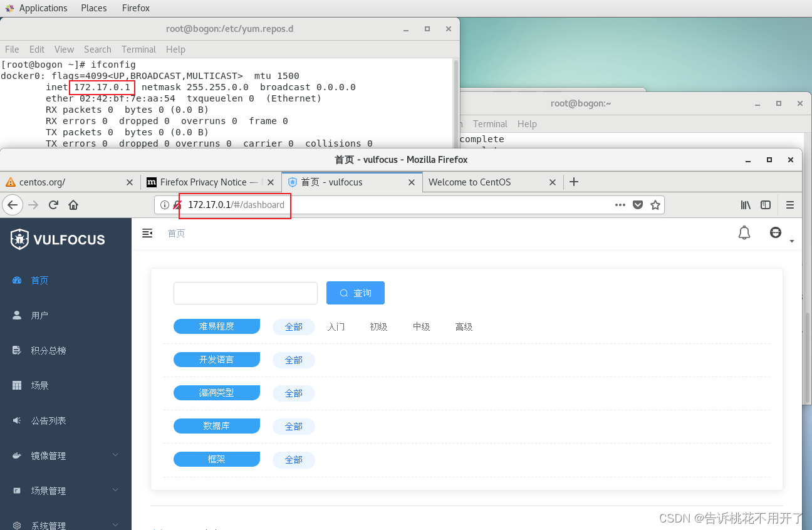The height and width of the screenshot is (530, 812).
Task: Focus the vulnerability search input field
Action: click(246, 293)
